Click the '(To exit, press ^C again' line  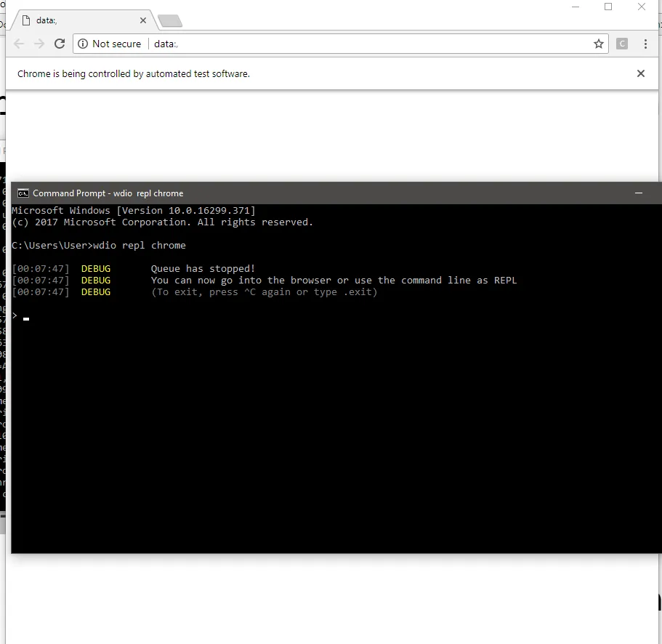264,292
